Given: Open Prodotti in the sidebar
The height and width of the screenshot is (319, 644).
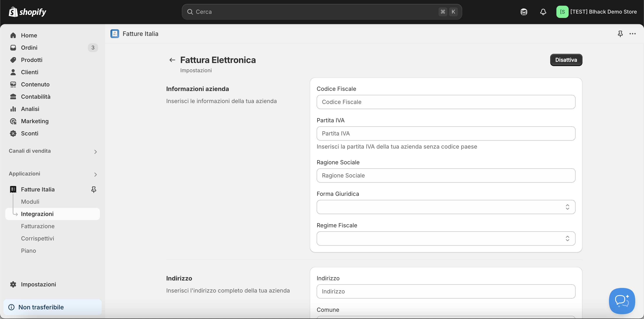Looking at the screenshot, I should coord(53,60).
